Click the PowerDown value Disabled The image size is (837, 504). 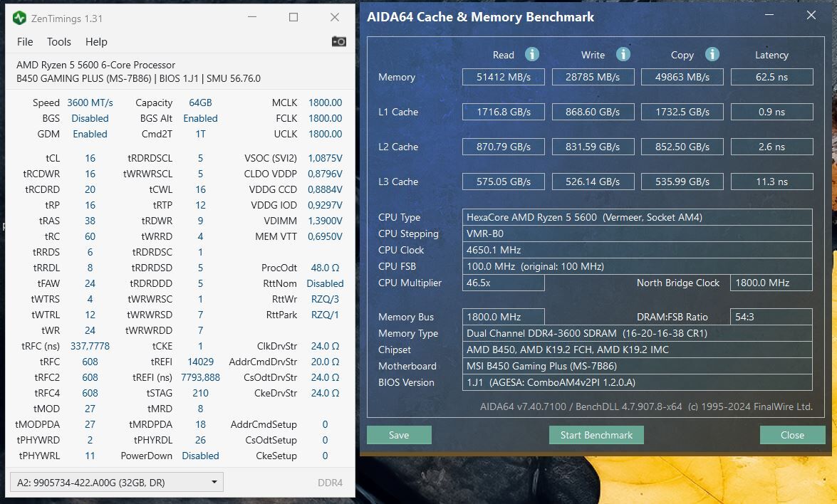click(x=200, y=456)
